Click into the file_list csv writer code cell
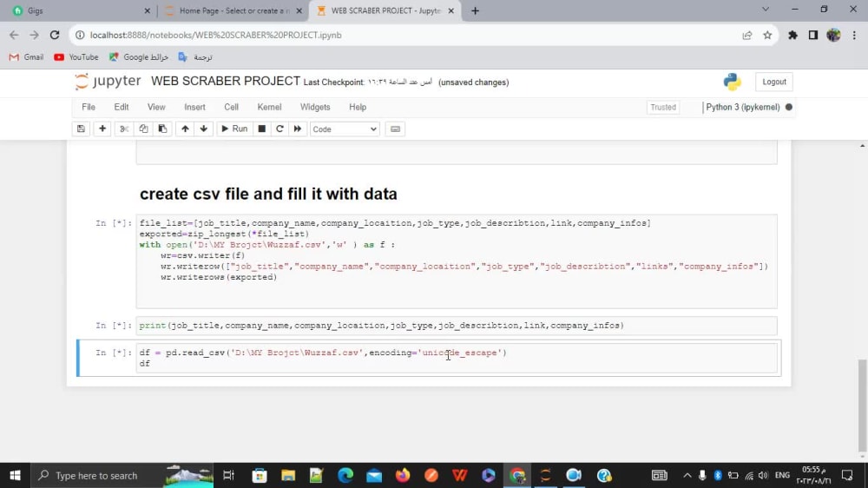This screenshot has width=868, height=488. [457, 260]
